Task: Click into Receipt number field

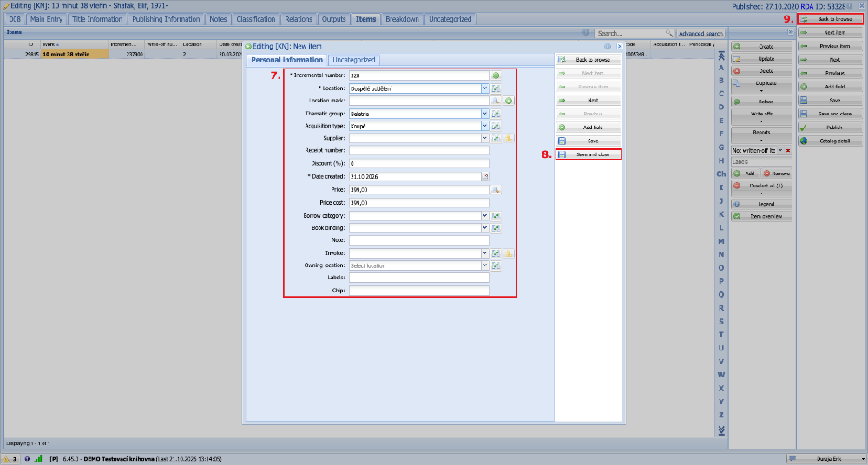Action: 419,151
